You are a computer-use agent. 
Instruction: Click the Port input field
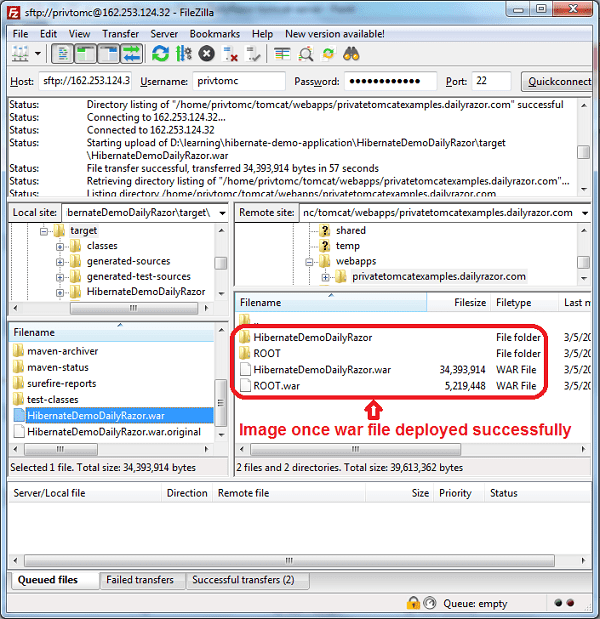point(491,81)
